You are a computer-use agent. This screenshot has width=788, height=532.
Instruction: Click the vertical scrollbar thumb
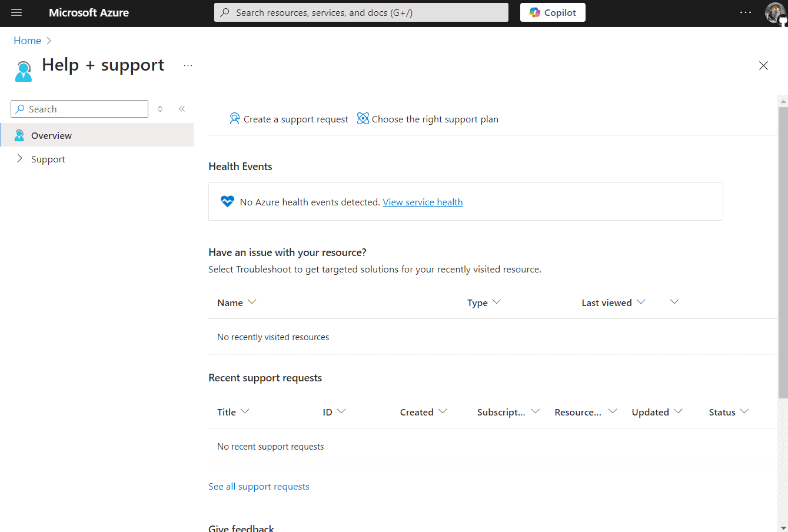(783, 253)
